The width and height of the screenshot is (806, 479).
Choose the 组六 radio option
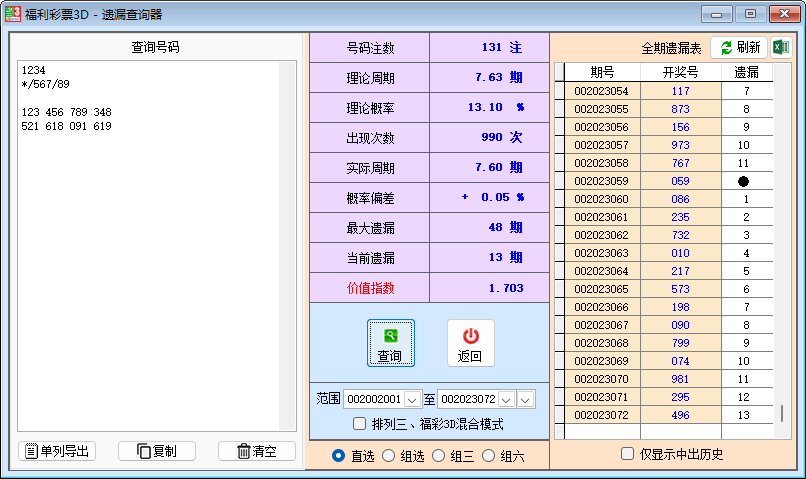coord(489,456)
